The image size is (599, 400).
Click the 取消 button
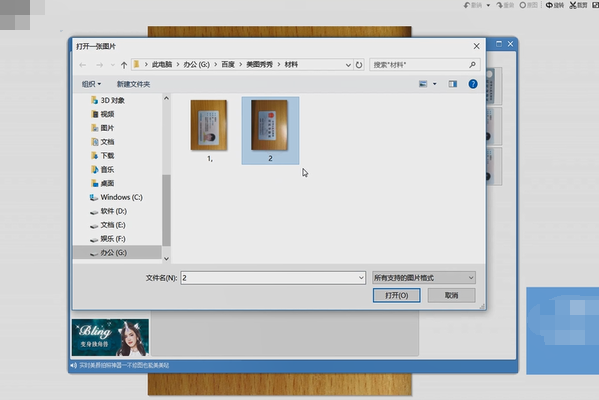(x=452, y=295)
